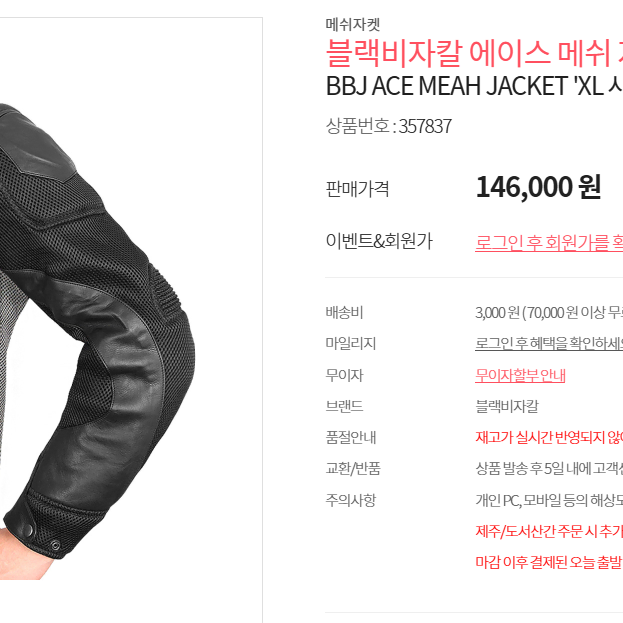
Task: Click the 146,000 원 sale price
Action: (538, 187)
